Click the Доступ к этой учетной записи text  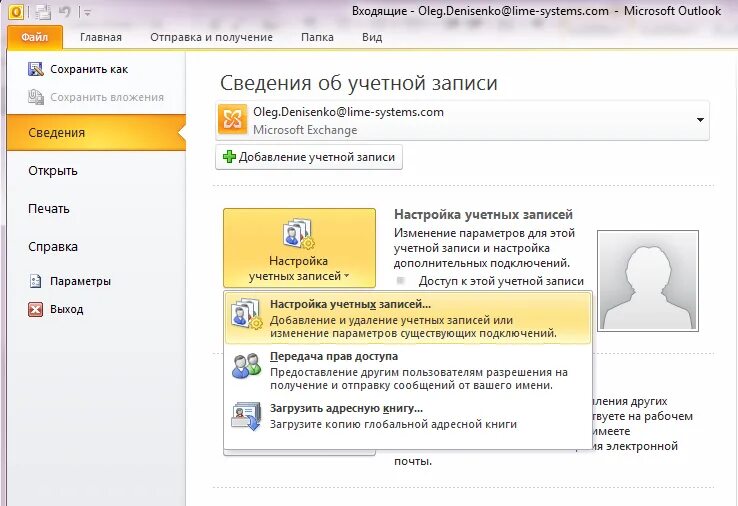point(501,281)
